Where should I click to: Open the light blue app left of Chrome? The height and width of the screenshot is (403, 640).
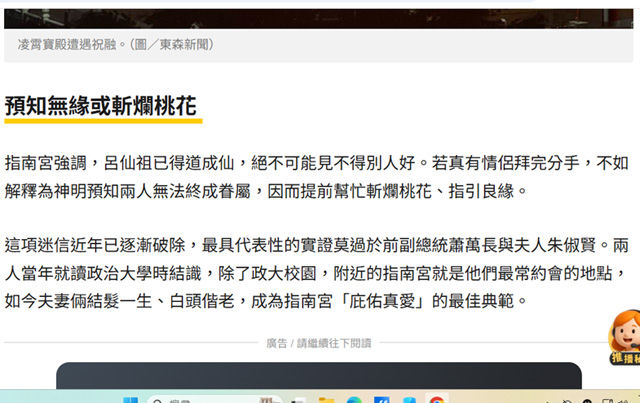409,400
